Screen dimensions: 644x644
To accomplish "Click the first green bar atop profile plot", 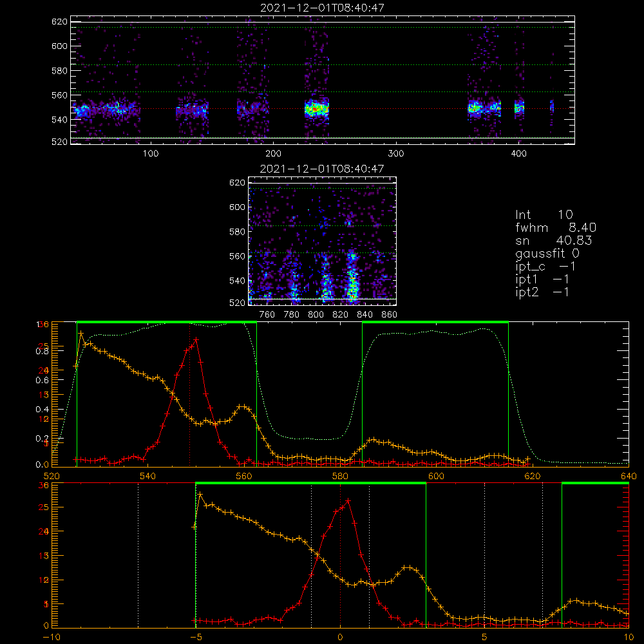I will point(167,322).
